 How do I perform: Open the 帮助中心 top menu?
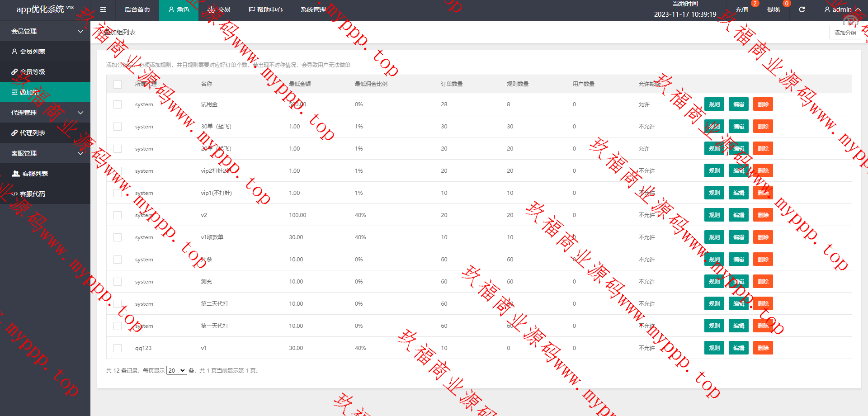coord(265,9)
